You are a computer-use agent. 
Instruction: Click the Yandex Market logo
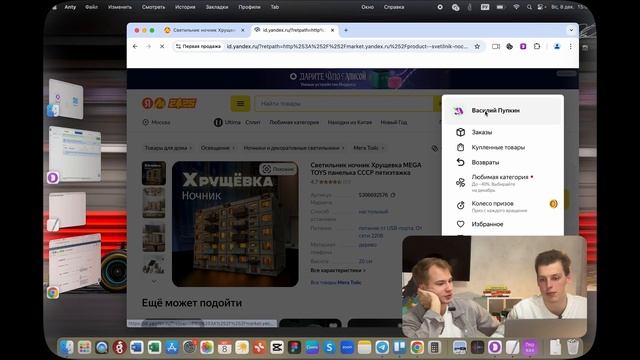click(169, 103)
